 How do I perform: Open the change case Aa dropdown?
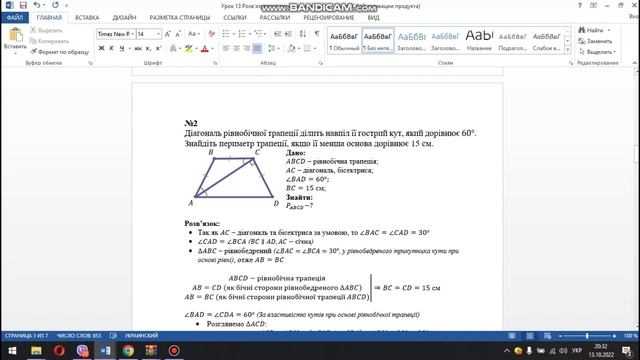(193, 34)
